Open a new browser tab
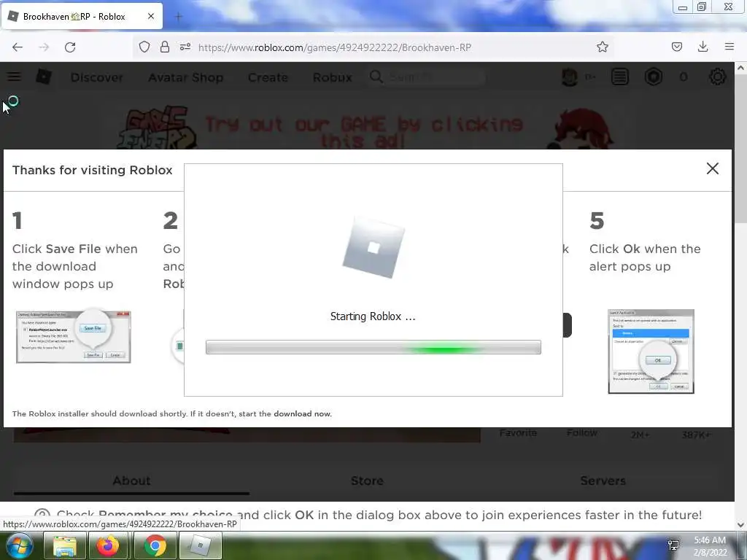The height and width of the screenshot is (560, 747). click(179, 17)
